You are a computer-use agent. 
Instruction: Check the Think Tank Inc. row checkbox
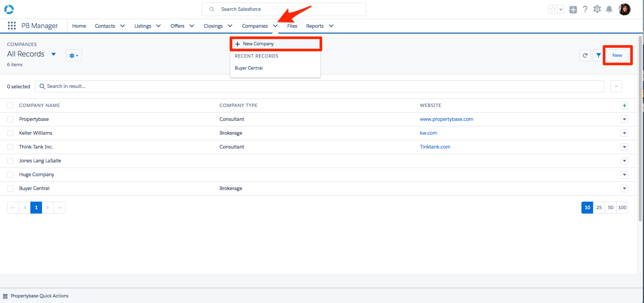pyautogui.click(x=10, y=147)
